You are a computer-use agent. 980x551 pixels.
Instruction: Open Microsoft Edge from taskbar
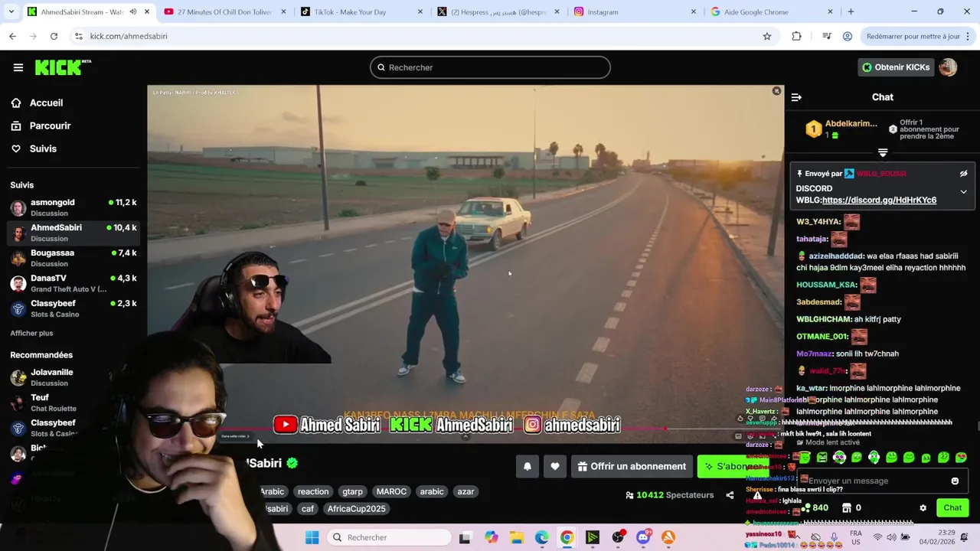point(542,537)
